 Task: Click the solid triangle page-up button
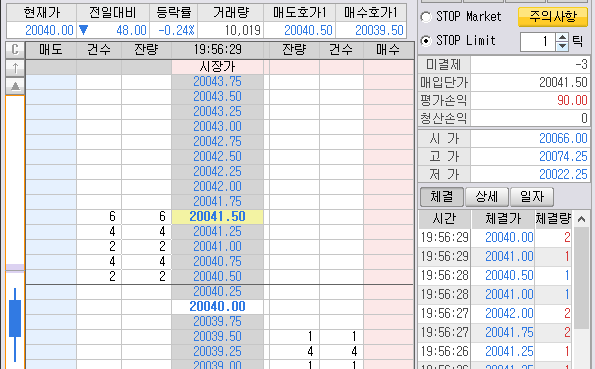(x=15, y=86)
